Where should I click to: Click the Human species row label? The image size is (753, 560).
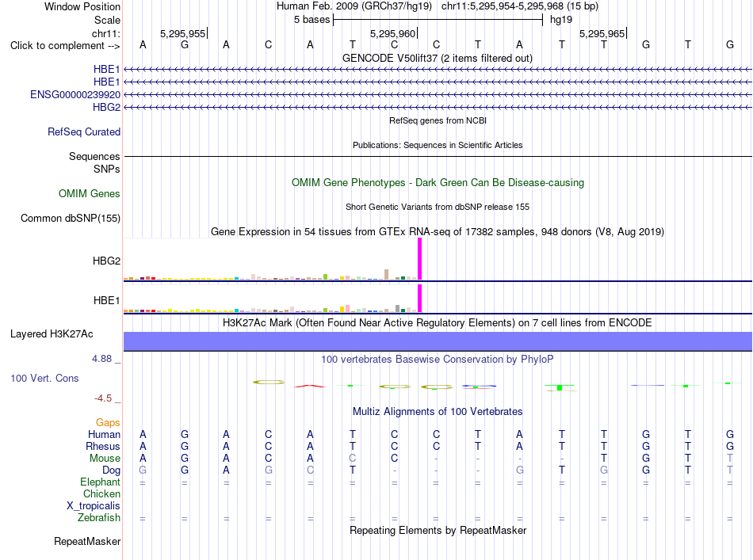(104, 434)
